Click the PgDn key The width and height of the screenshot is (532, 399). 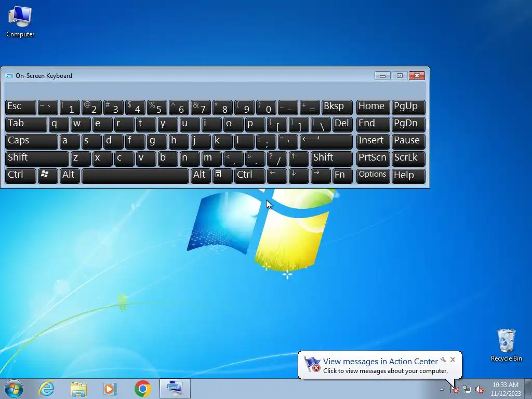[x=408, y=125]
